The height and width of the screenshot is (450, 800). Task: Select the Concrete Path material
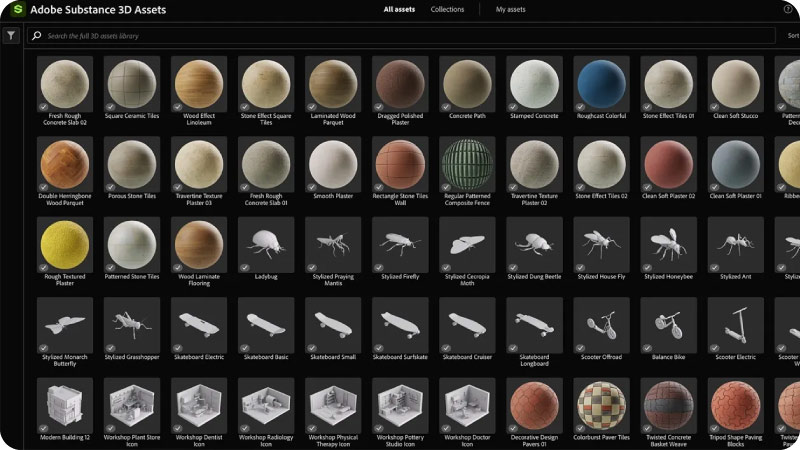pyautogui.click(x=467, y=84)
